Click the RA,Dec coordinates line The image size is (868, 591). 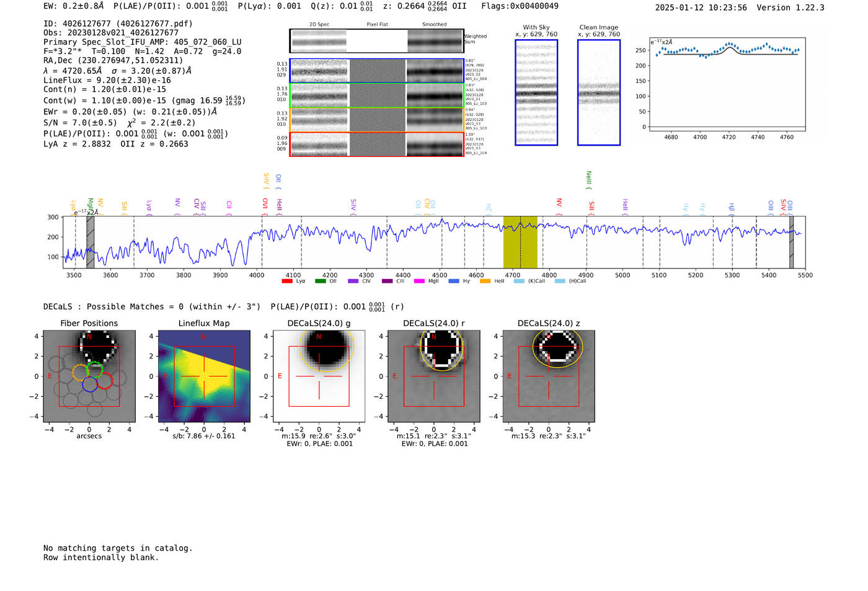tap(113, 60)
